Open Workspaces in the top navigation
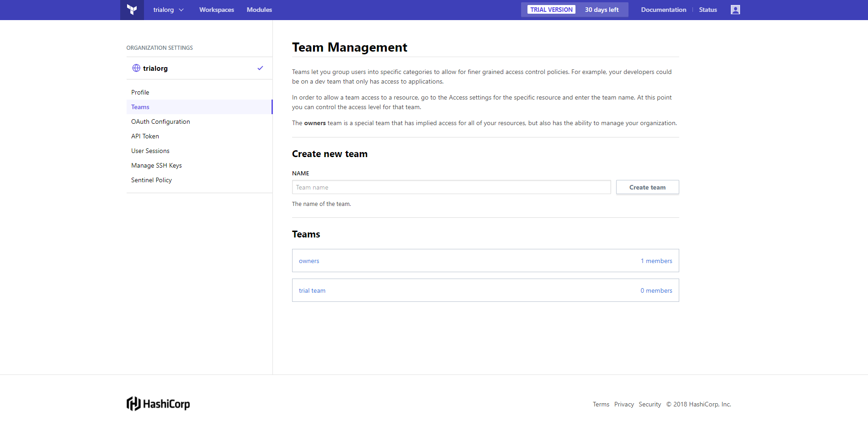 pos(217,10)
